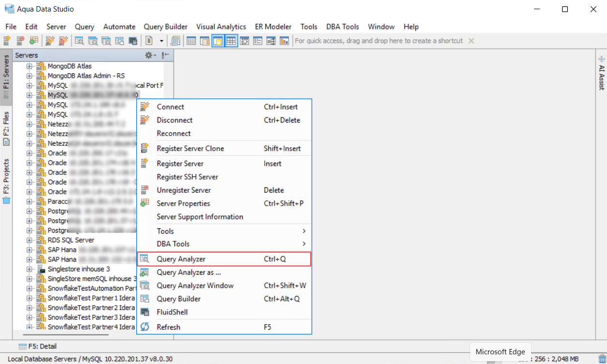
Task: Select the SnowflakeTest Partner2 Idera server
Action: (91, 308)
